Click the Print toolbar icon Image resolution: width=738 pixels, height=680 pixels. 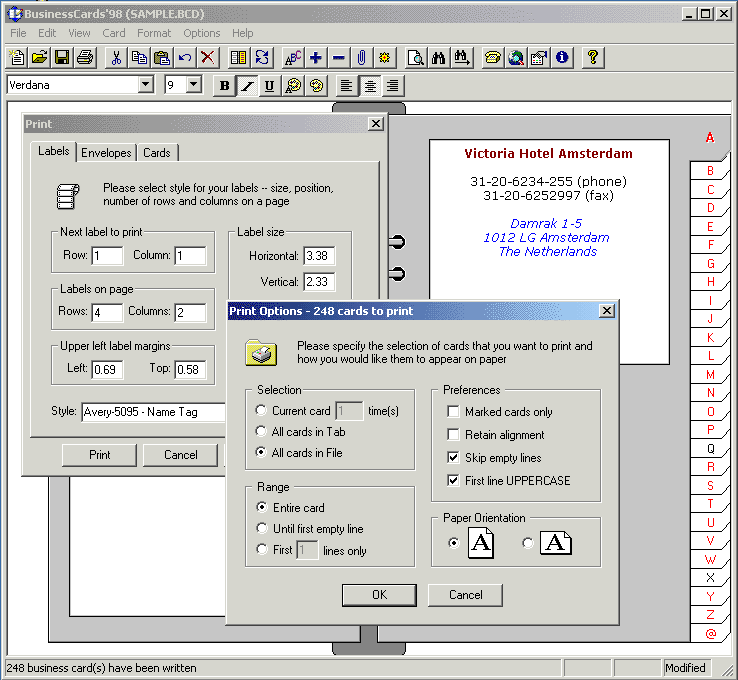coord(85,58)
